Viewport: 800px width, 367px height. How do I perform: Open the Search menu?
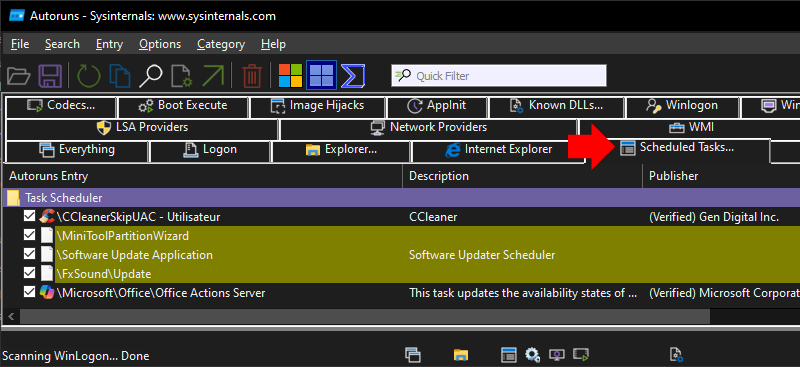[62, 44]
